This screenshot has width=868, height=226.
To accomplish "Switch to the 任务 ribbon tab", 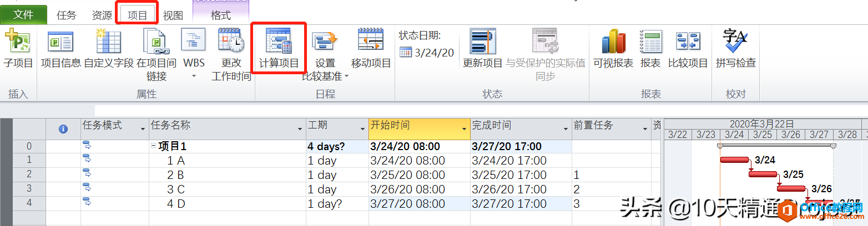I will click(67, 16).
